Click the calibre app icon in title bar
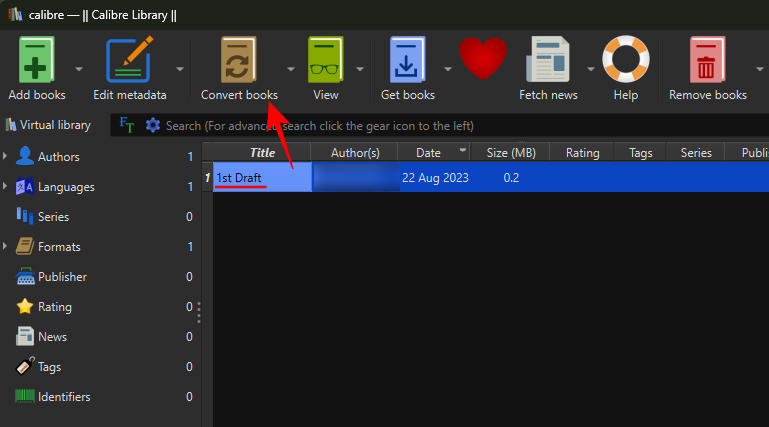769x427 pixels. point(15,14)
